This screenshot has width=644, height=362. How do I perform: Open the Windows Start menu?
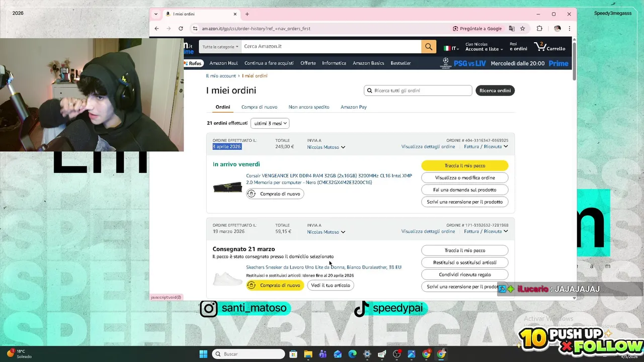point(203,354)
